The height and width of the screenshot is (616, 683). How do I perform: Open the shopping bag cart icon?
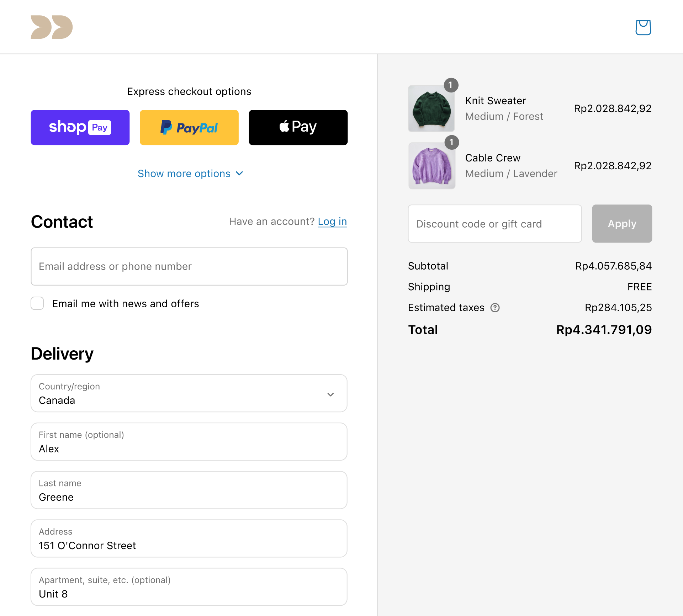coord(643,27)
